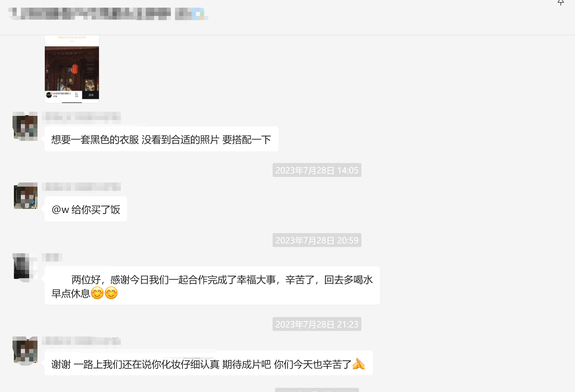The height and width of the screenshot is (392, 575).
Task: Select the "两位好，感谢今日" message bubble
Action: click(212, 286)
